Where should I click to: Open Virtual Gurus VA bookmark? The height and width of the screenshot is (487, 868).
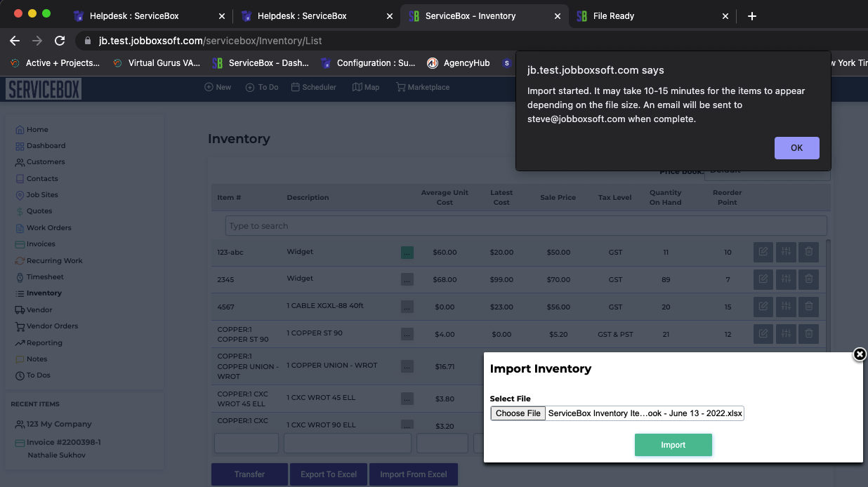click(x=156, y=62)
